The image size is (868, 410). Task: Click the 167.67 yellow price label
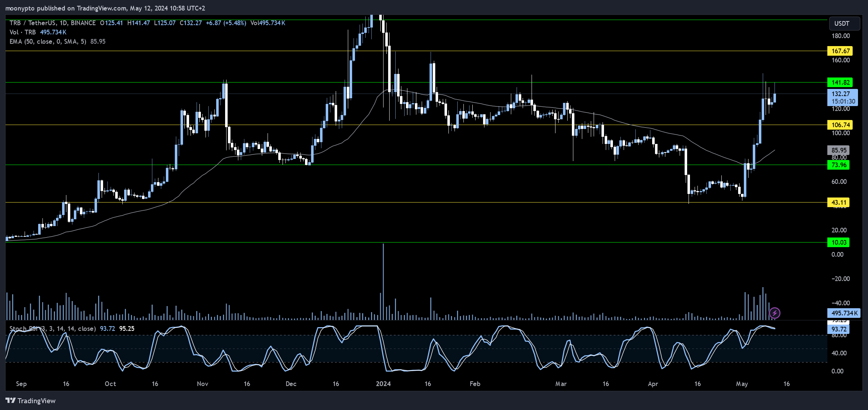tap(840, 51)
